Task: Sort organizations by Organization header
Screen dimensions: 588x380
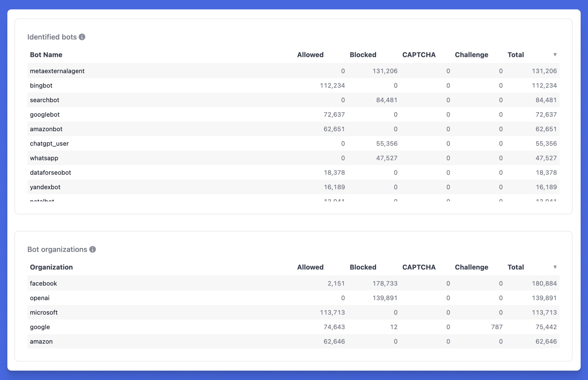Action: (x=51, y=267)
